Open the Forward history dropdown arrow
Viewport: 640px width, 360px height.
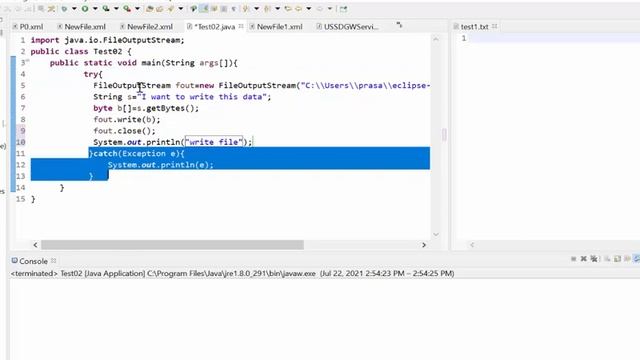click(330, 9)
